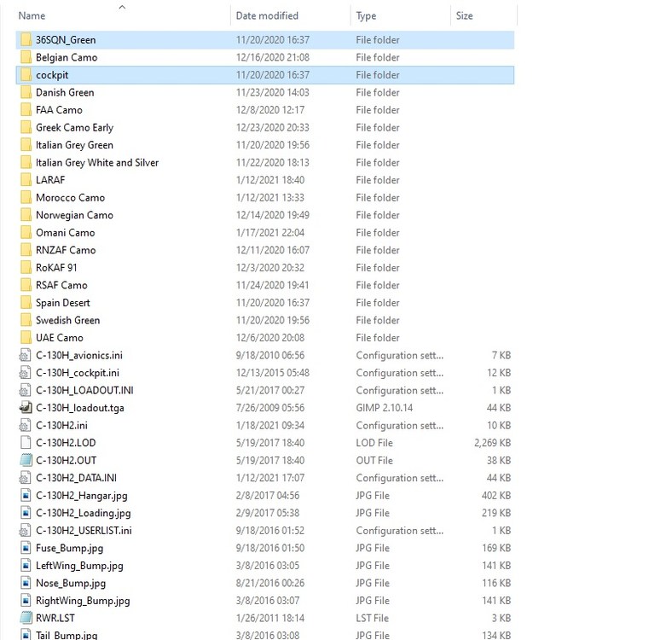Viewport: 672px width, 640px height.
Task: Click the image icon of Nose_Bump.jpg
Action: tap(26, 584)
